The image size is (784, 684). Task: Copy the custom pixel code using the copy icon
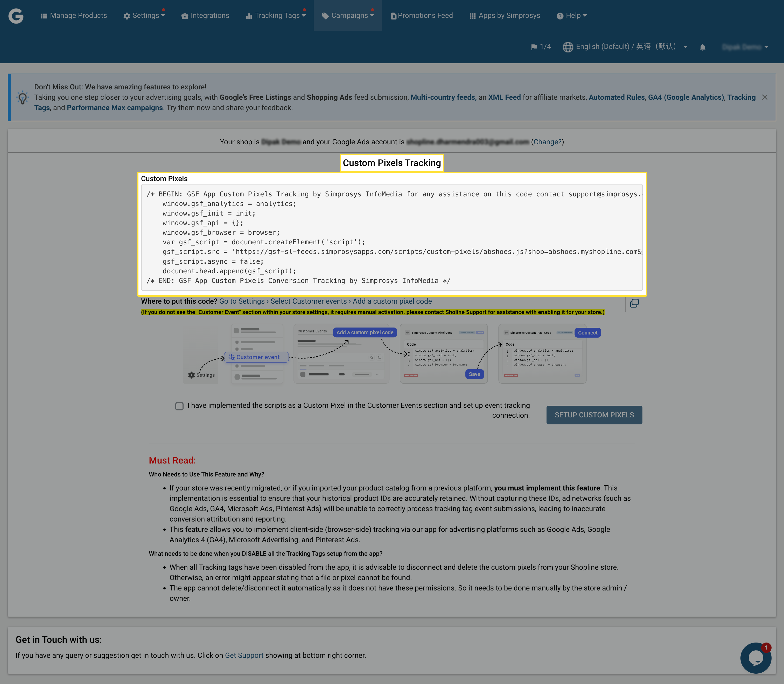(x=634, y=303)
